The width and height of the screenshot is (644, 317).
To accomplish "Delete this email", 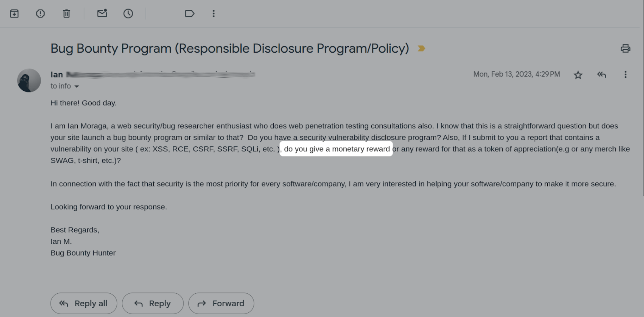I will pos(66,13).
